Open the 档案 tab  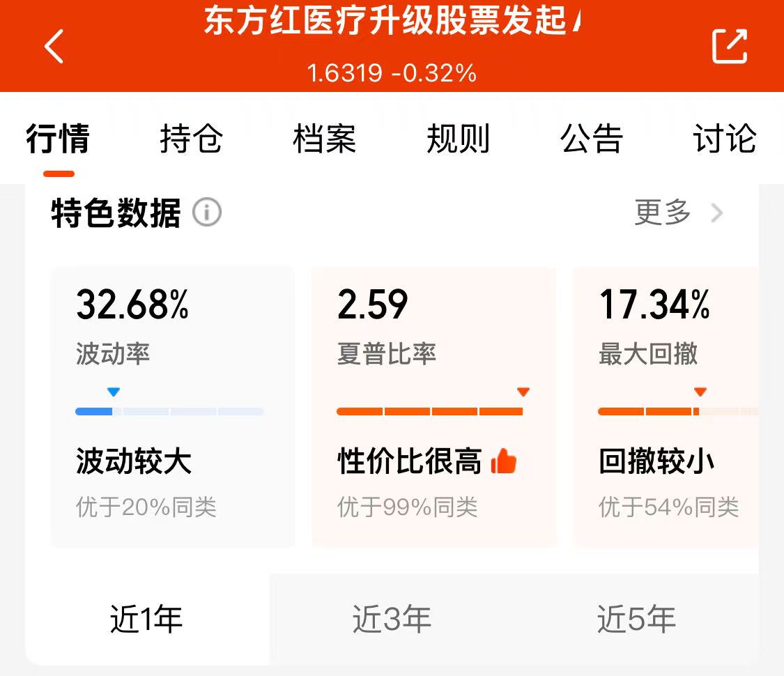point(325,139)
